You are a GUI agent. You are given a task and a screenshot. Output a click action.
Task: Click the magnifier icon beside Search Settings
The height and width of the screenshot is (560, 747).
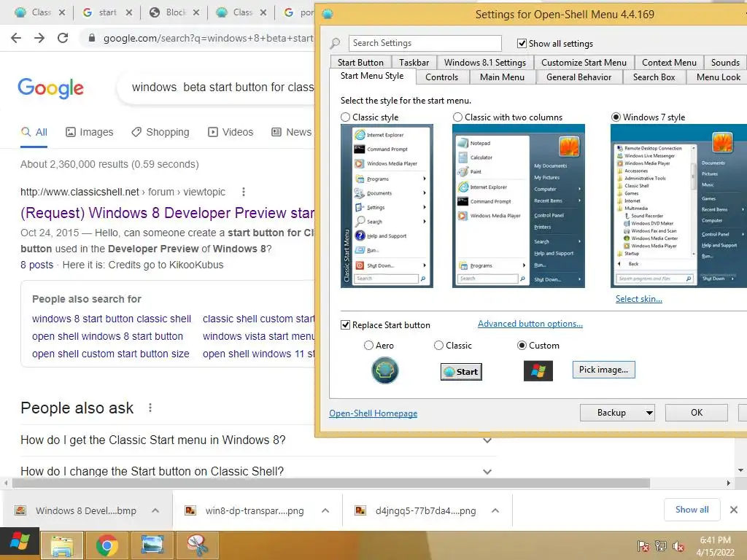(335, 43)
